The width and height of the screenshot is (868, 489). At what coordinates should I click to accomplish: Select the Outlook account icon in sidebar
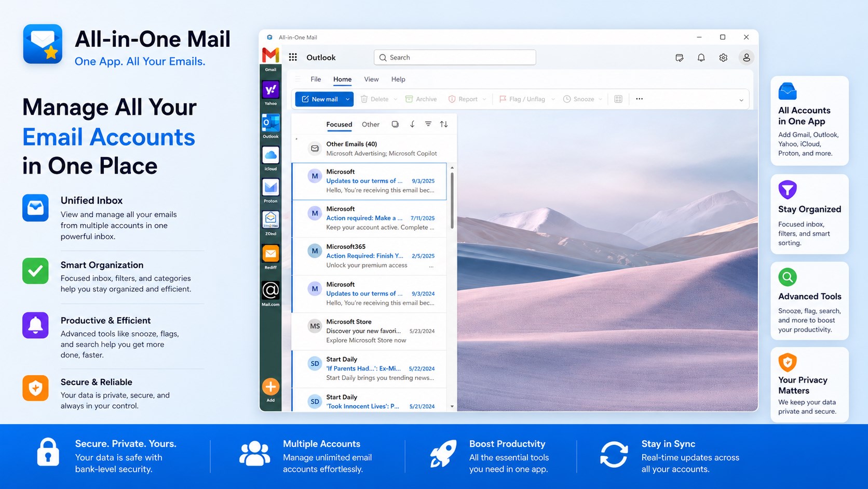[x=270, y=123]
